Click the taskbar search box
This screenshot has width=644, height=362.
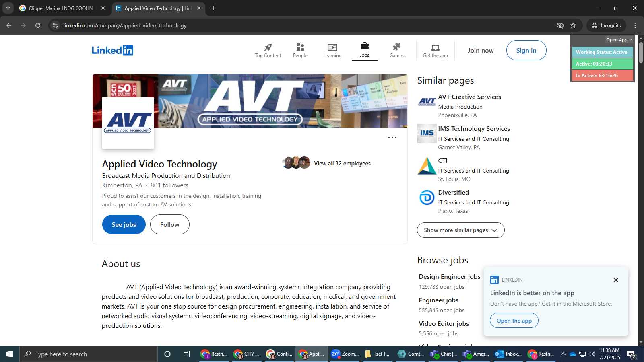[x=89, y=354]
